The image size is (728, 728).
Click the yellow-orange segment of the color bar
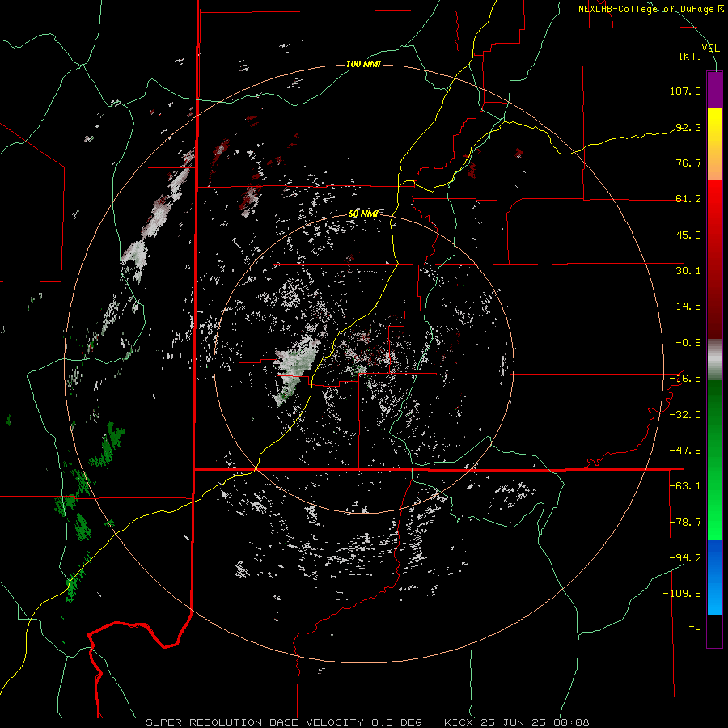pos(714,144)
